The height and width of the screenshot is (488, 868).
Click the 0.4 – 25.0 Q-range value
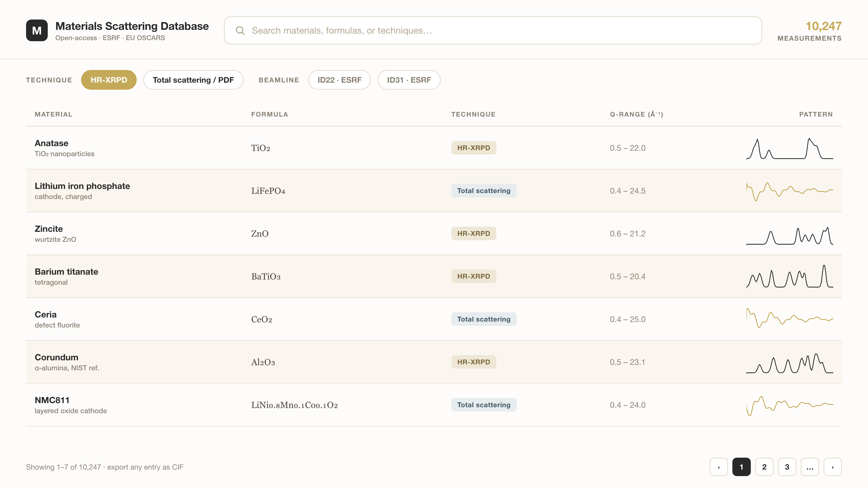[627, 319]
